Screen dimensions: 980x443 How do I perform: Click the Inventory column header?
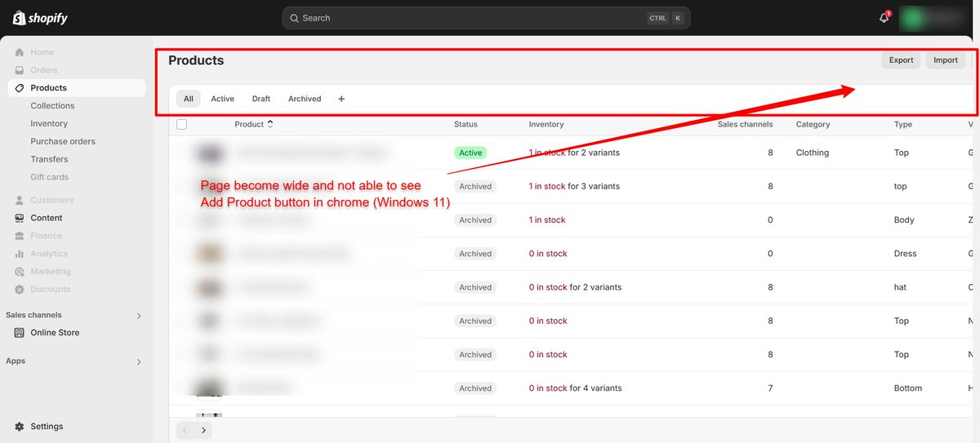(546, 124)
